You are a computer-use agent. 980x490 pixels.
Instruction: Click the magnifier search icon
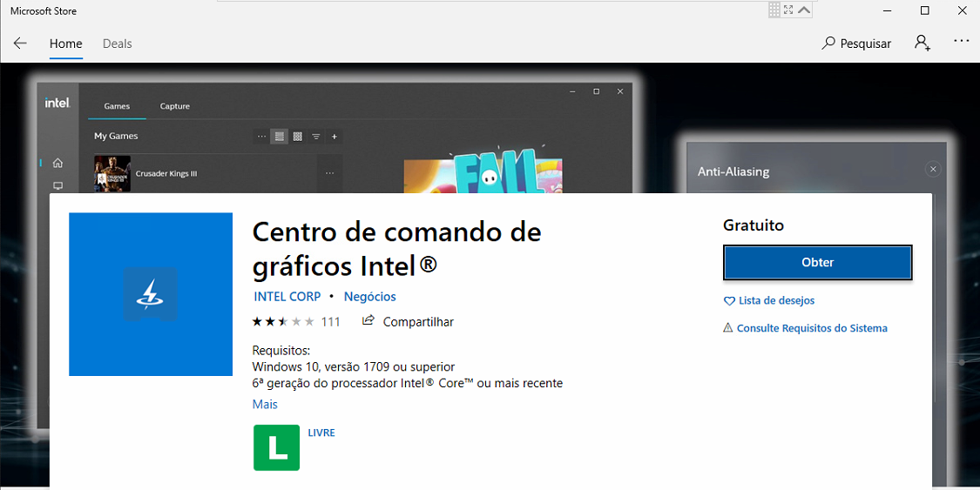tap(828, 43)
